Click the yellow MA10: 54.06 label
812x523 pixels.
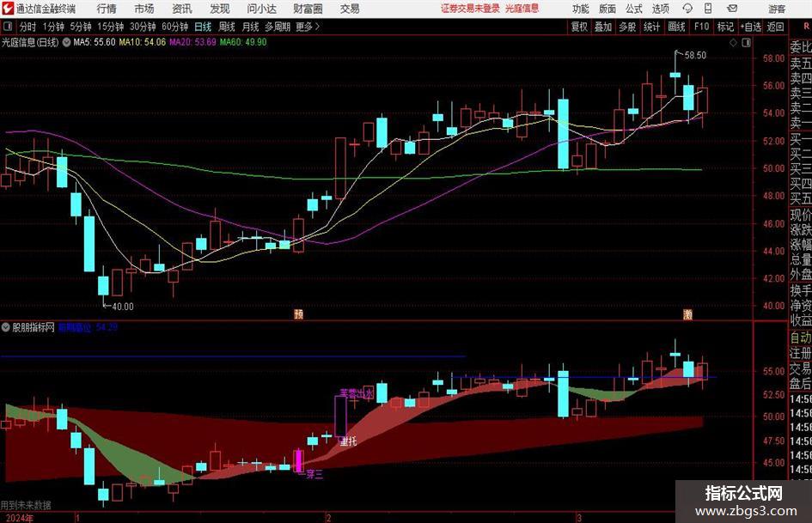tap(143, 42)
